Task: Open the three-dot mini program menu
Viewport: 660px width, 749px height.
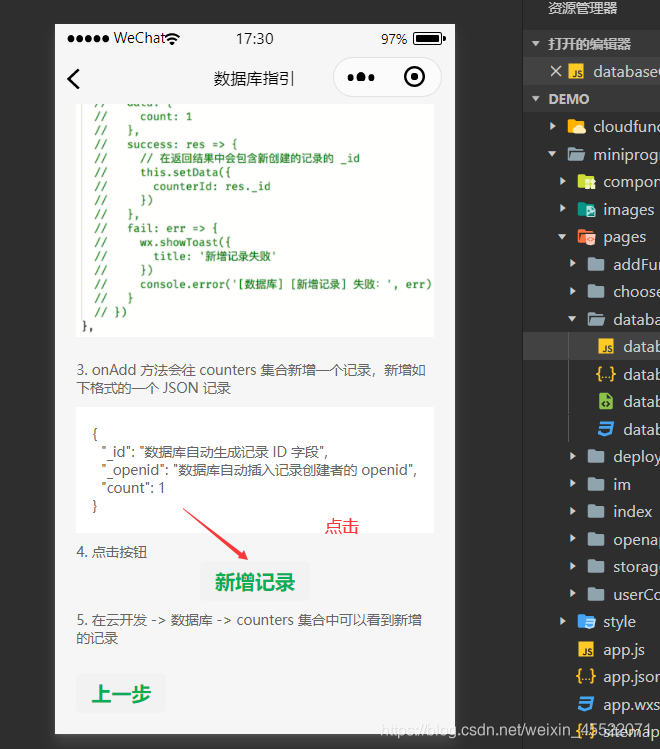Action: (361, 77)
